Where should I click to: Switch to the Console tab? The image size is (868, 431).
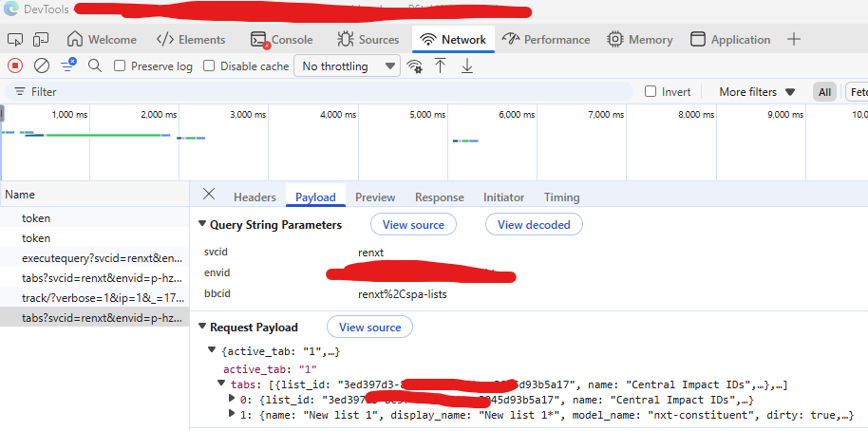[282, 40]
